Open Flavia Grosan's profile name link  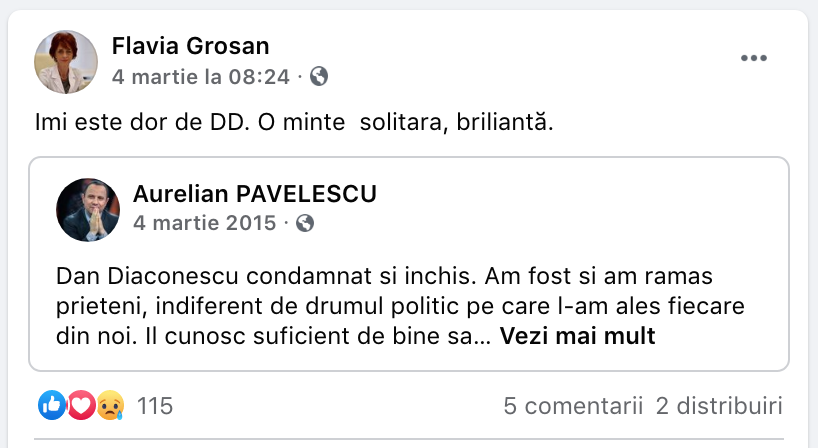pyautogui.click(x=190, y=46)
